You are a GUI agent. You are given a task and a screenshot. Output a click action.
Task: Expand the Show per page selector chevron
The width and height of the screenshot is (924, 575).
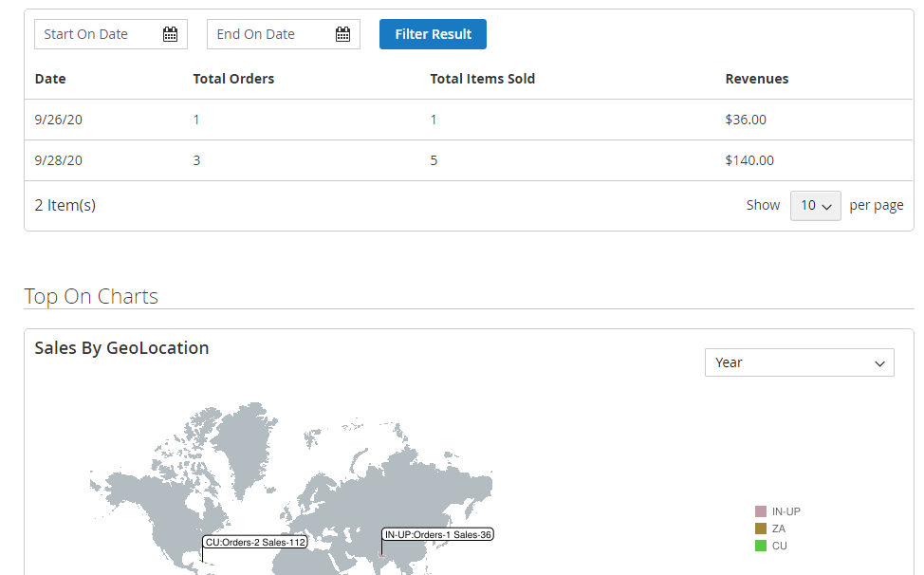(x=827, y=205)
